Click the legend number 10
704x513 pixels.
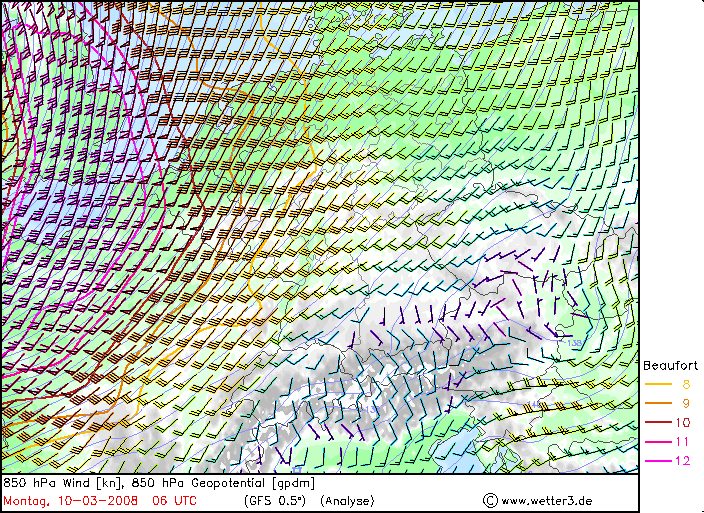pyautogui.click(x=683, y=422)
